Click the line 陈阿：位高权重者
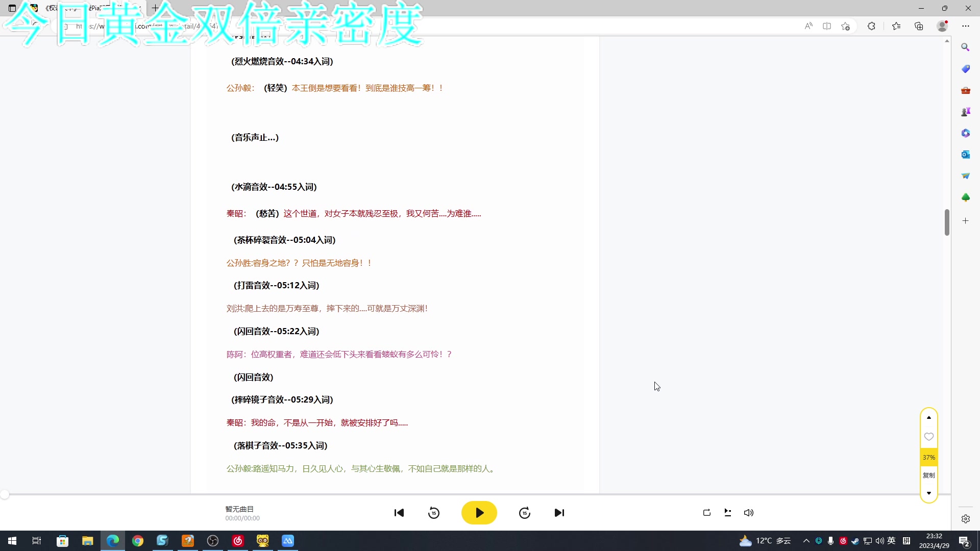This screenshot has width=980, height=551. pyautogui.click(x=339, y=355)
